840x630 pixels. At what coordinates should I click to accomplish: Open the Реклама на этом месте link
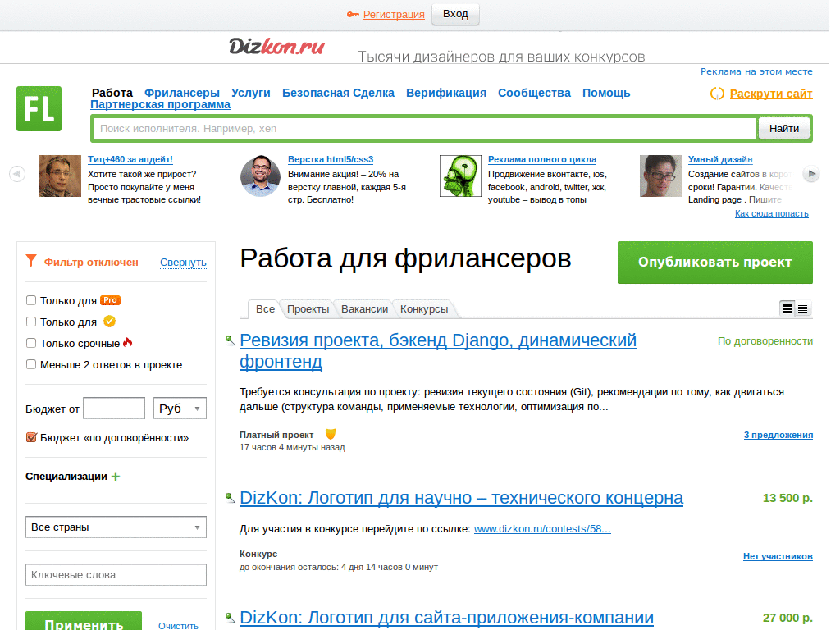756,72
